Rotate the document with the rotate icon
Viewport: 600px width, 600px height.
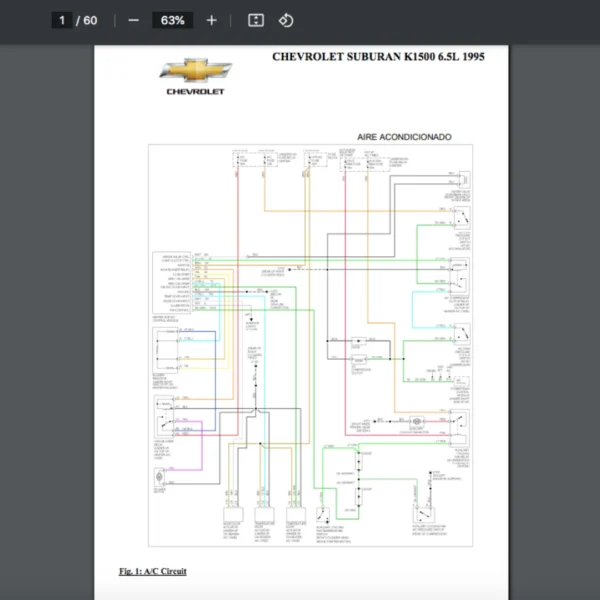(x=286, y=20)
